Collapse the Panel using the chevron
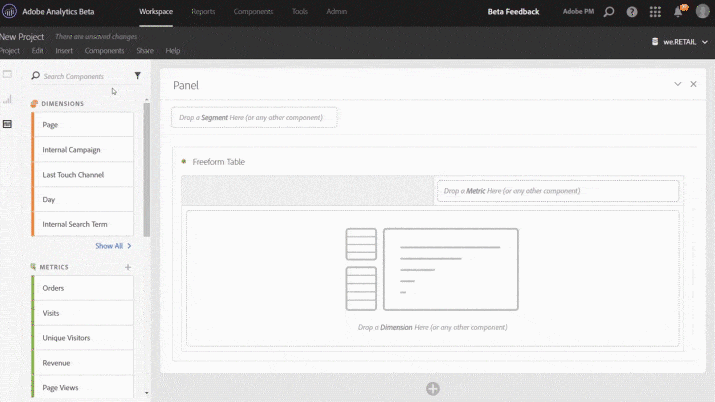 678,84
